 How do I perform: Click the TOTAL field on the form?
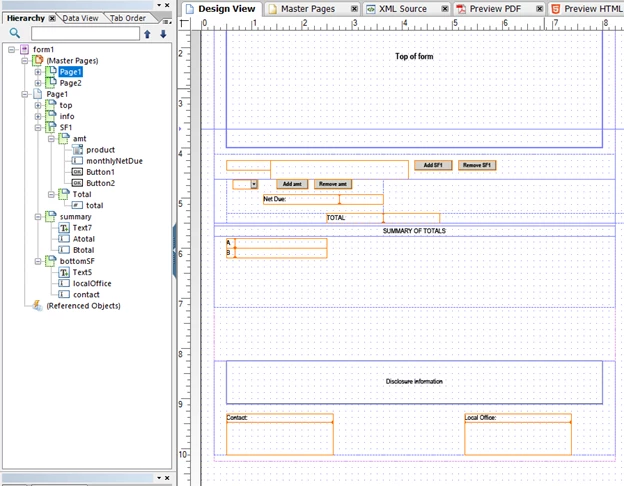point(383,218)
